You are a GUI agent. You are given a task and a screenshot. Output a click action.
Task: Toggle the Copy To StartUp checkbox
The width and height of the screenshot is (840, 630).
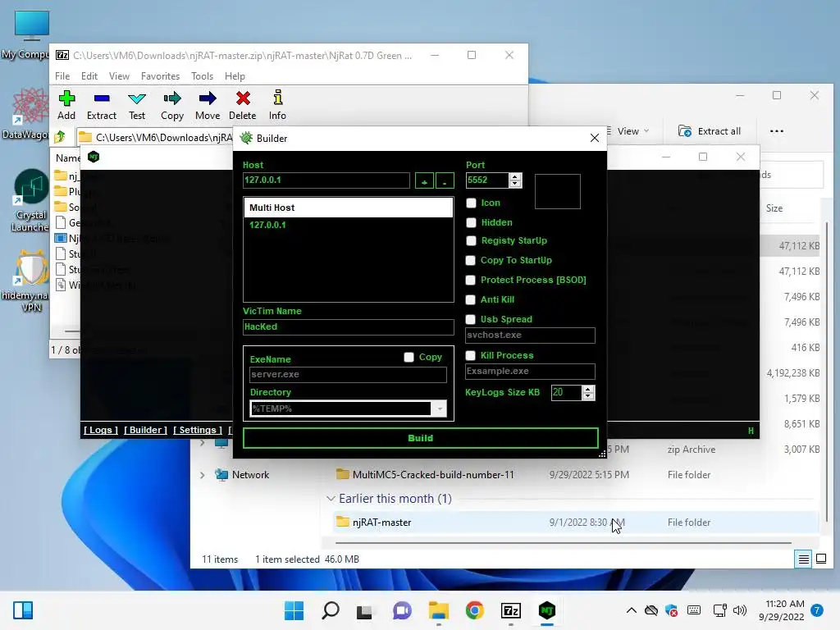(470, 260)
